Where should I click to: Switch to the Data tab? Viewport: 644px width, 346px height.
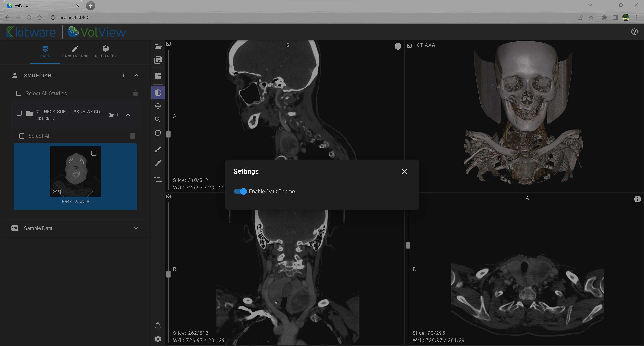pyautogui.click(x=45, y=51)
